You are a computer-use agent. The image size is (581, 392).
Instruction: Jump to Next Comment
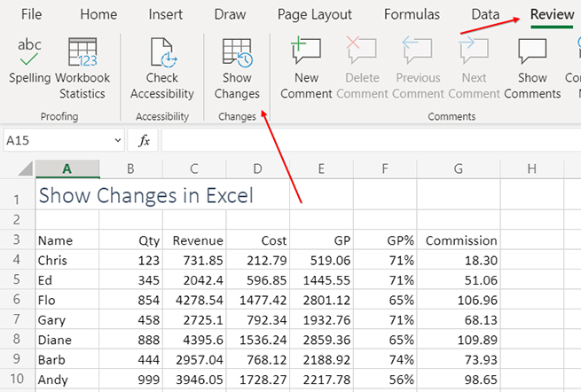(x=474, y=68)
